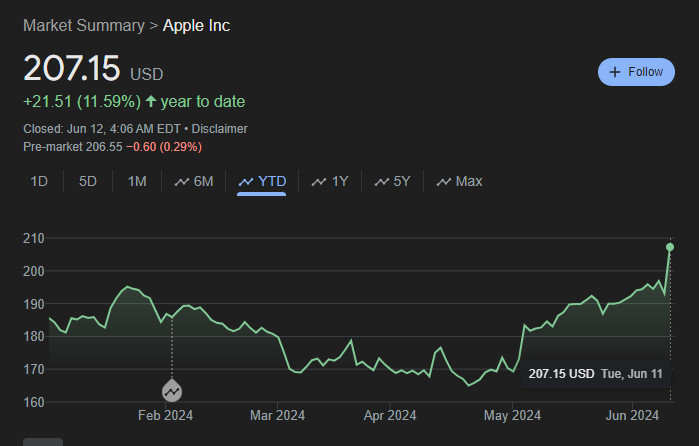Click the Mar 2024 axis label

coord(277,415)
